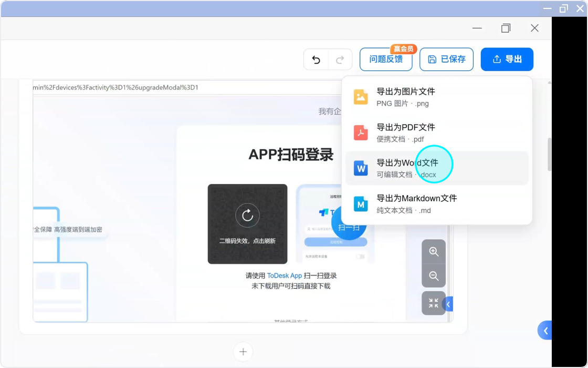This screenshot has height=368, width=588.
Task: Click the 二维码失效，点击刷新 text
Action: (x=247, y=241)
